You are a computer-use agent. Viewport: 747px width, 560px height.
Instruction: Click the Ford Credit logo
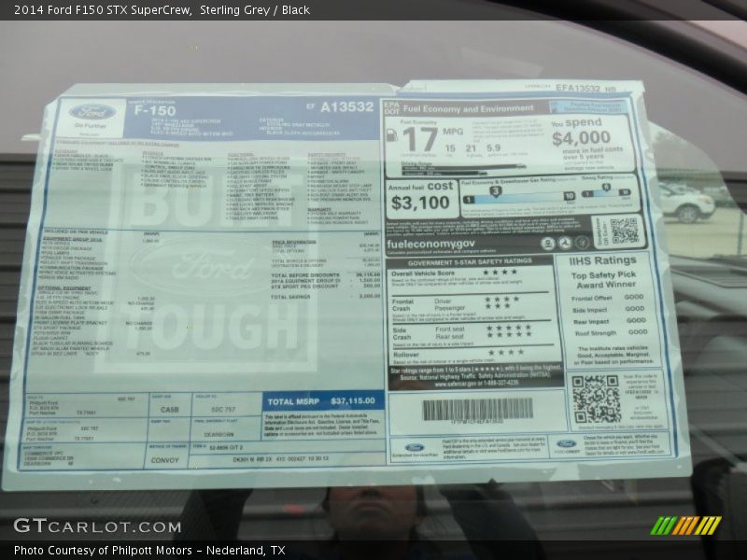567,444
